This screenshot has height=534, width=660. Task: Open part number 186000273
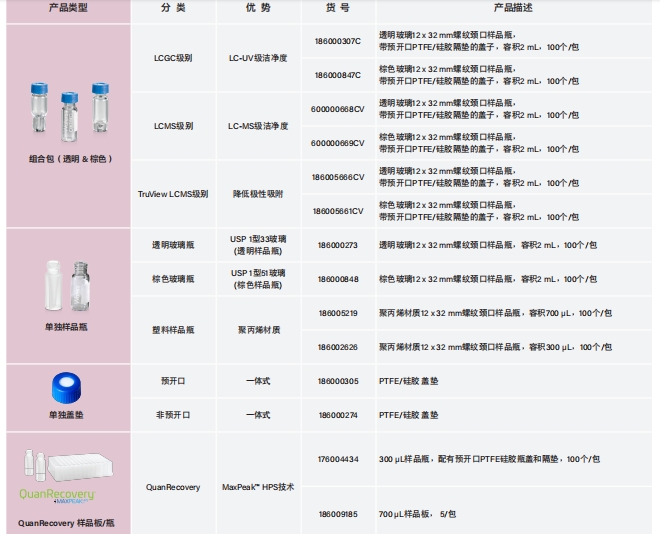[x=337, y=244]
